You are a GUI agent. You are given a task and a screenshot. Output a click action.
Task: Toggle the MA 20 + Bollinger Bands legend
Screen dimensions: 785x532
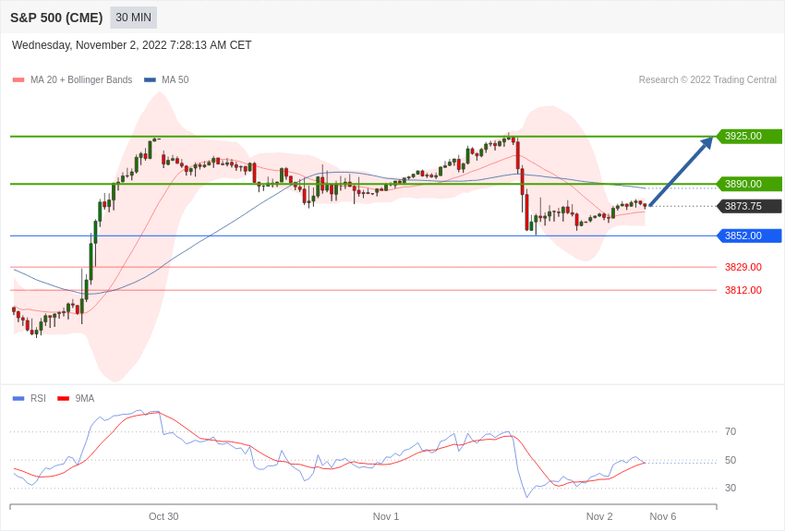tap(81, 80)
